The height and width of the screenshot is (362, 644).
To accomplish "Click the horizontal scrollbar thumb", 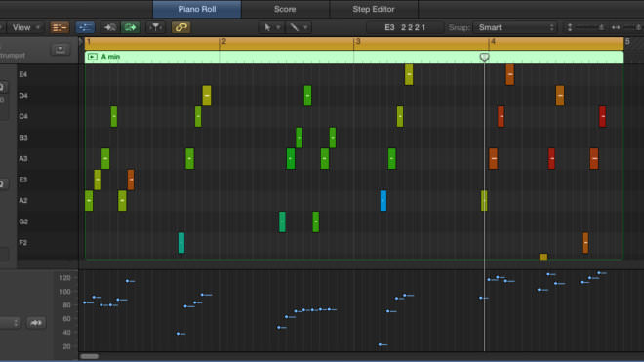I will [x=89, y=357].
